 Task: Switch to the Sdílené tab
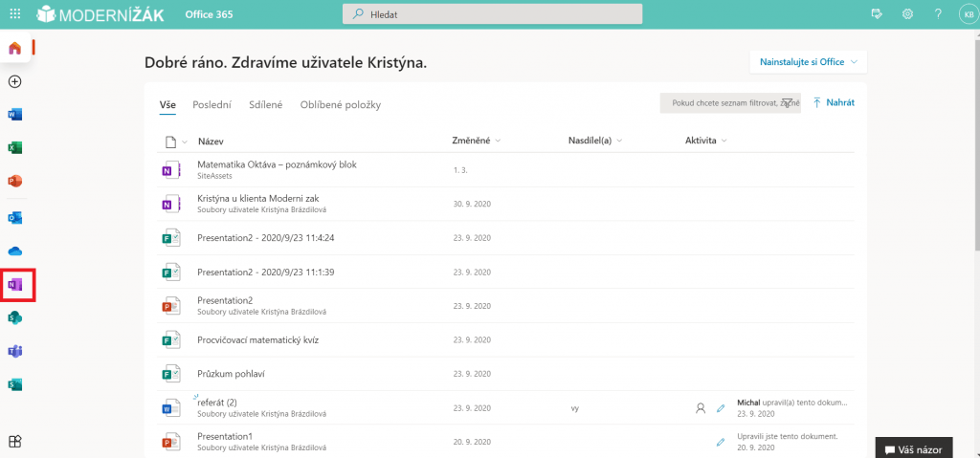266,105
